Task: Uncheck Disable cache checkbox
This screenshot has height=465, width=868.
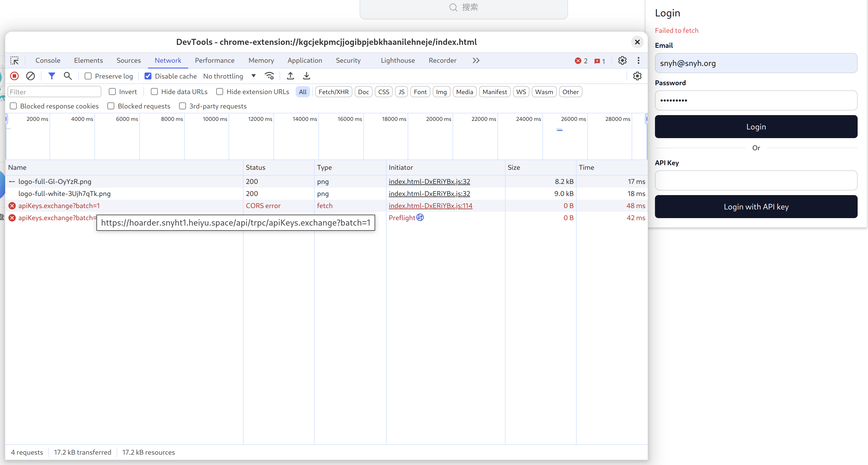Action: [x=148, y=76]
